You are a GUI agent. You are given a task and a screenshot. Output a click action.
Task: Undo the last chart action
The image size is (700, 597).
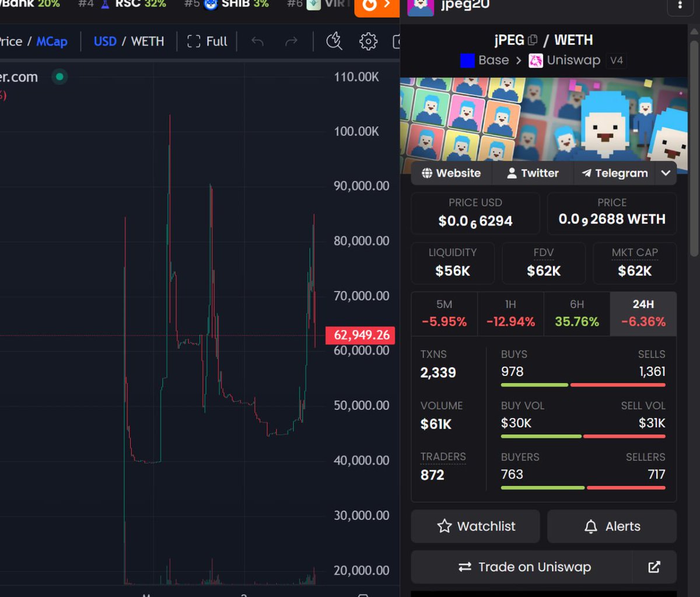click(257, 41)
